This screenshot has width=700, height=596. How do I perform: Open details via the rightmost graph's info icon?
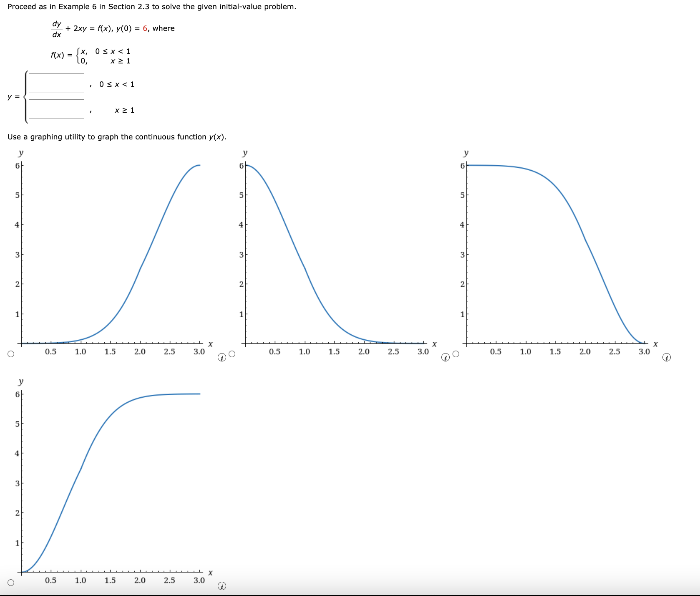point(666,358)
